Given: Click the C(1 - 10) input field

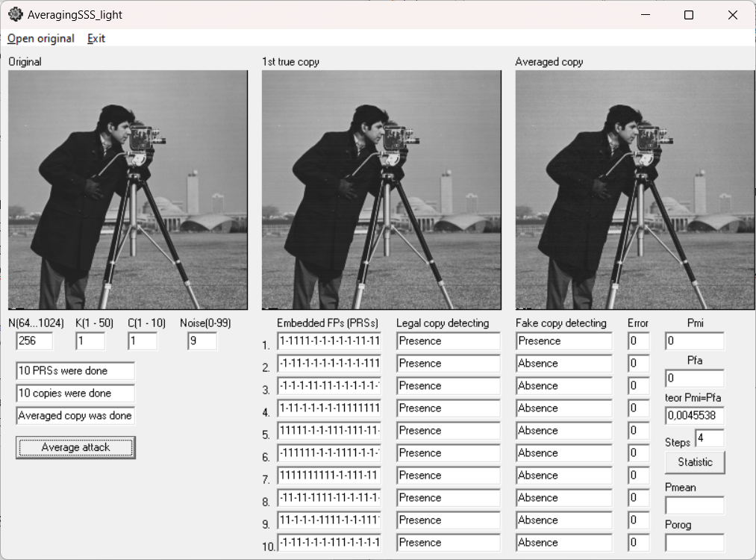Looking at the screenshot, I should 143,341.
